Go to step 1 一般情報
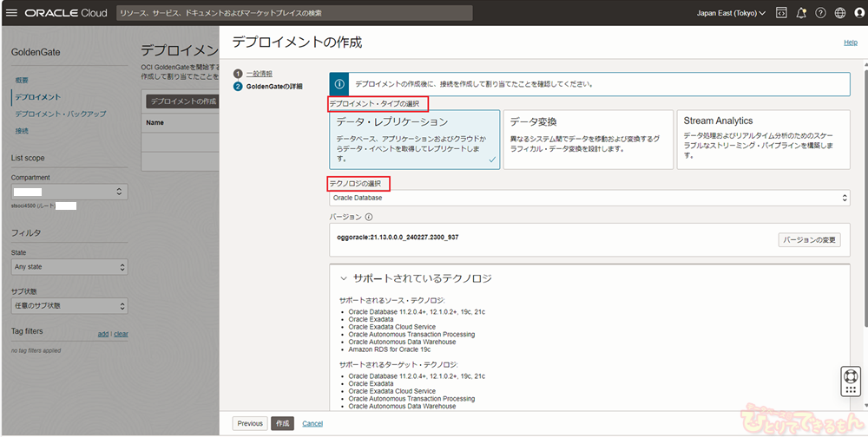Image resolution: width=868 pixels, height=437 pixels. pos(259,74)
